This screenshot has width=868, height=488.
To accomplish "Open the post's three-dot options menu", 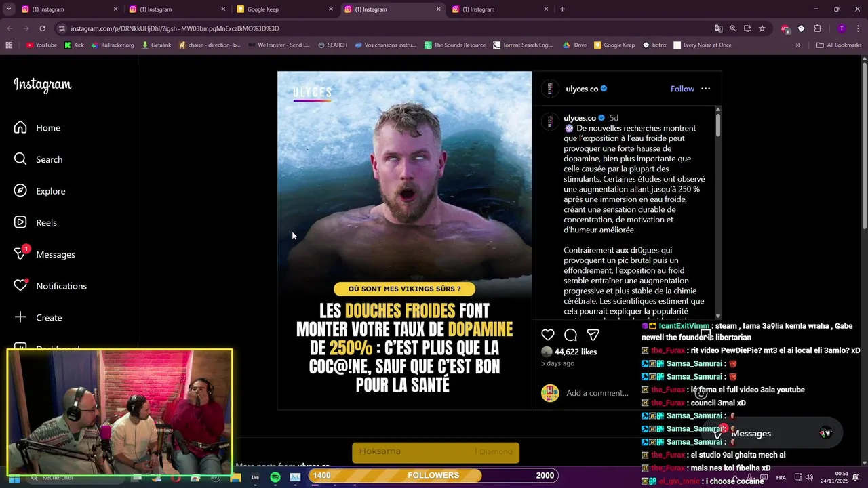I will (x=705, y=89).
